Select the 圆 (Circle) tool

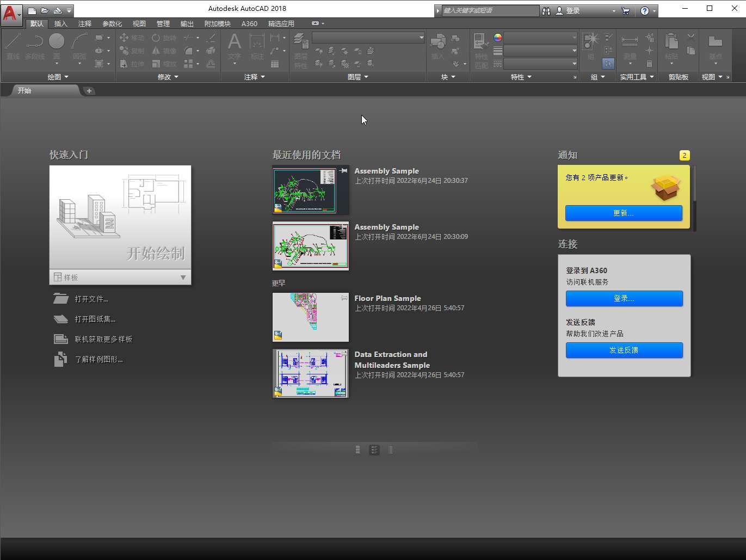(x=57, y=46)
